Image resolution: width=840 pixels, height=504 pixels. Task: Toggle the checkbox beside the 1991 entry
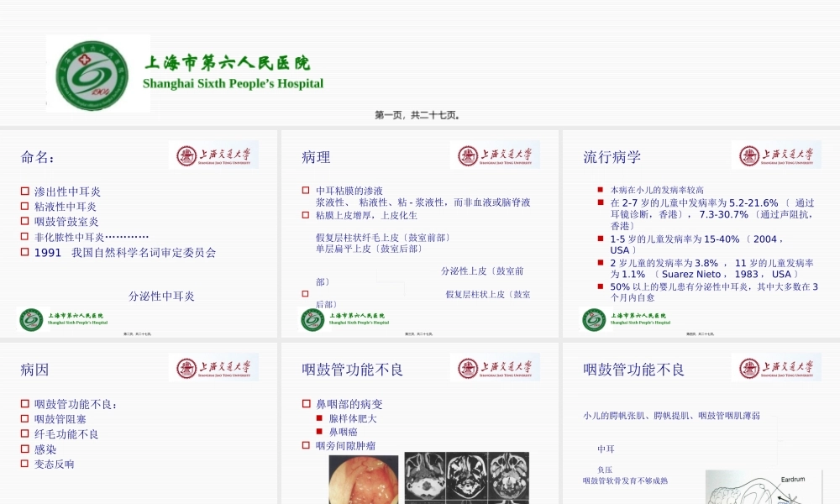(24, 251)
